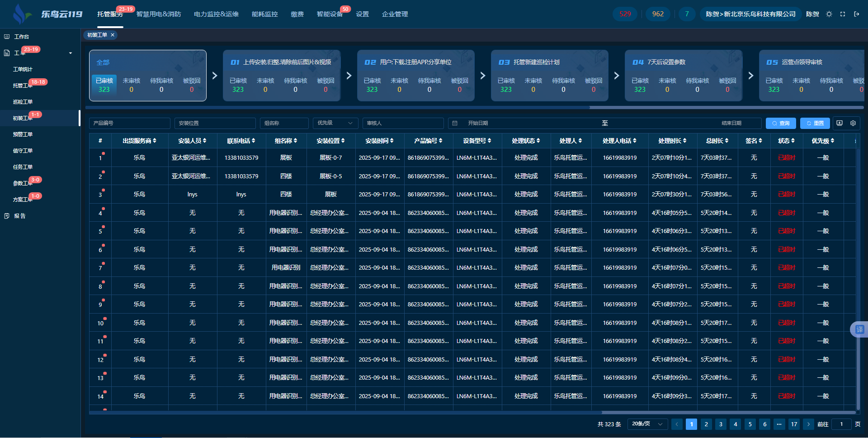Enter fullscreen mode via header icon
This screenshot has height=438, width=868.
click(843, 14)
